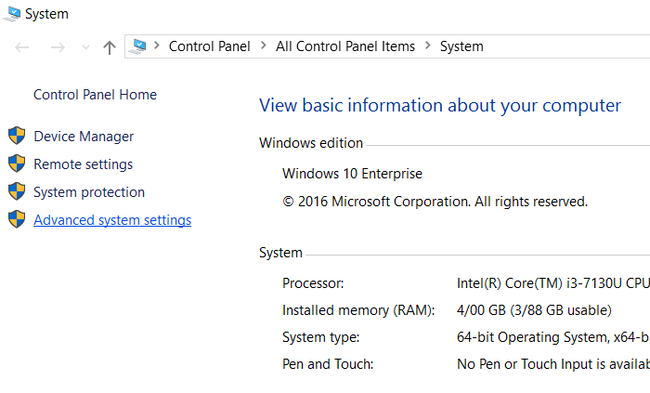Click the 4/00 GB (3/88 GB usable) value
Screen dimensions: 650x393
(534, 311)
